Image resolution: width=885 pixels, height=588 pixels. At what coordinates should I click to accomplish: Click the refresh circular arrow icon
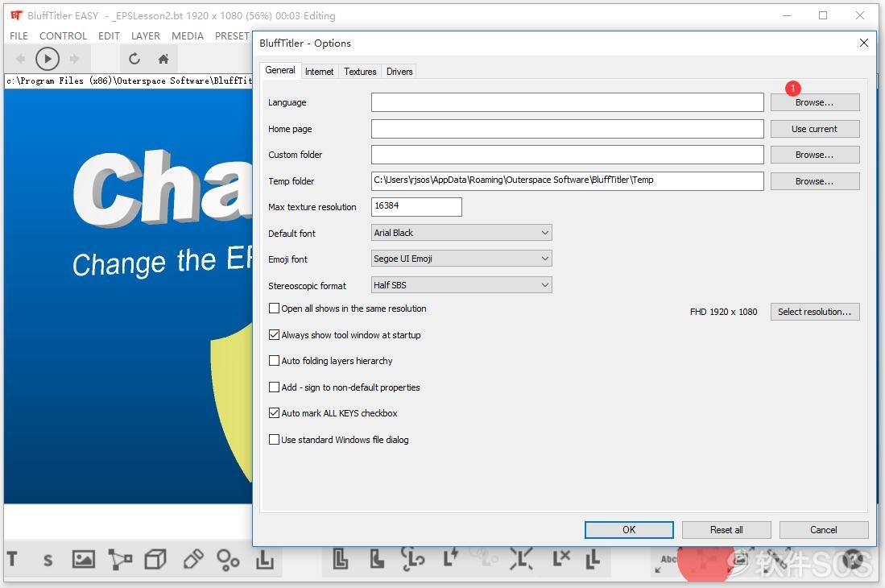click(x=134, y=59)
